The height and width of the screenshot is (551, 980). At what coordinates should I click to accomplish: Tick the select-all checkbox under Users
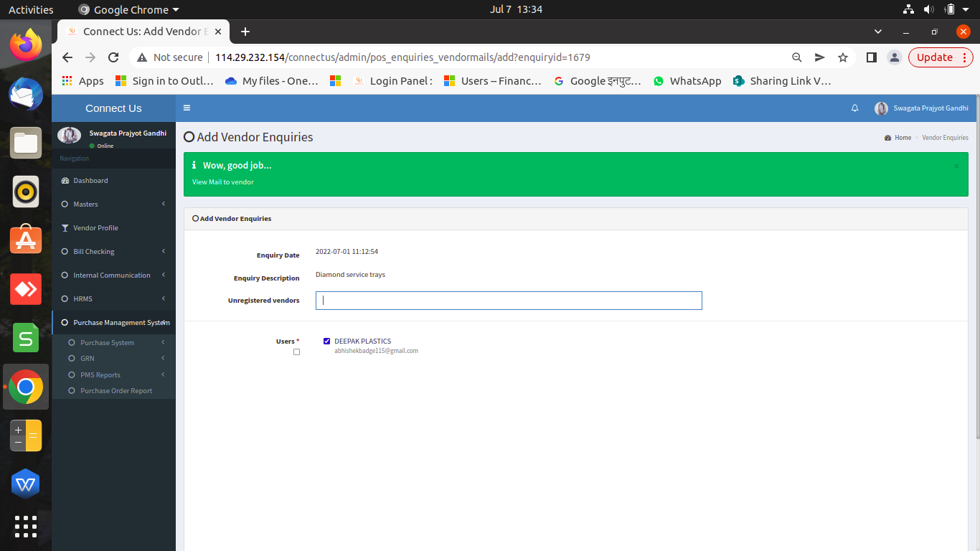296,352
